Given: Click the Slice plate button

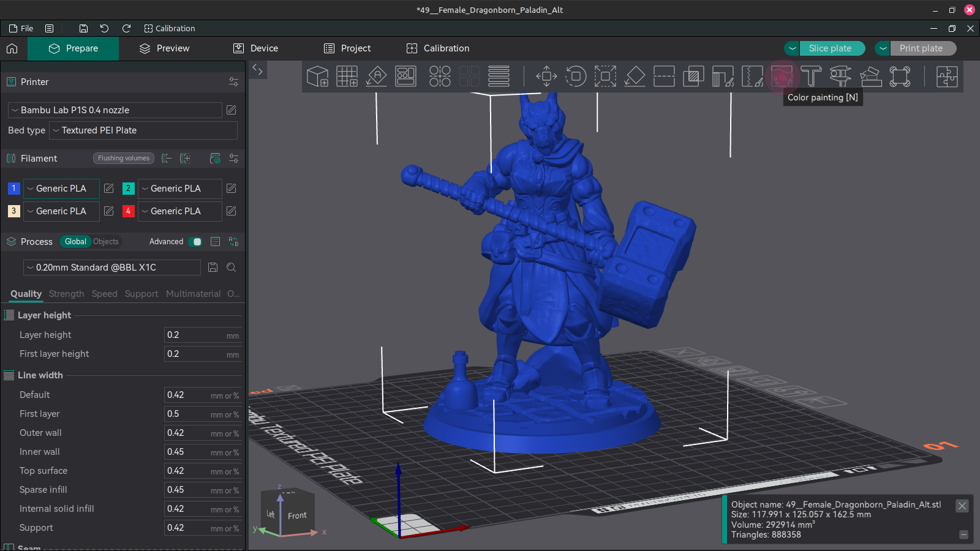Looking at the screenshot, I should point(832,48).
